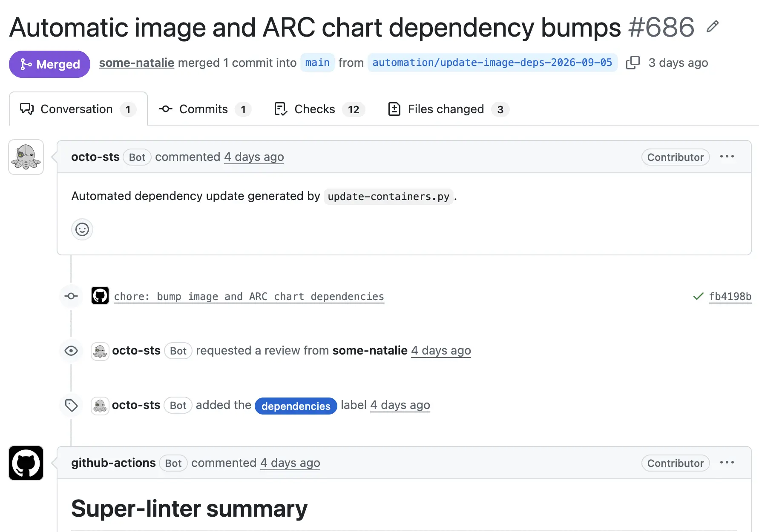Select the Conversation tab
The image size is (759, 532).
(x=78, y=109)
